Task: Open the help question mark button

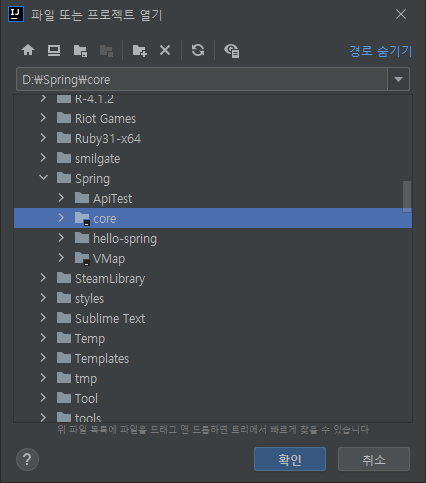Action: point(27,459)
